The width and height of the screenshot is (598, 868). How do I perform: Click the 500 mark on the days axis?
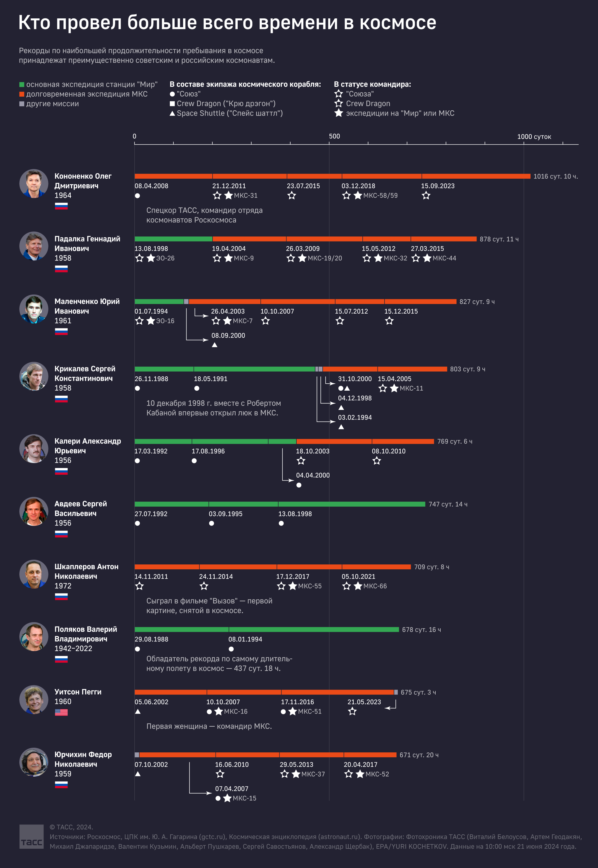(334, 136)
